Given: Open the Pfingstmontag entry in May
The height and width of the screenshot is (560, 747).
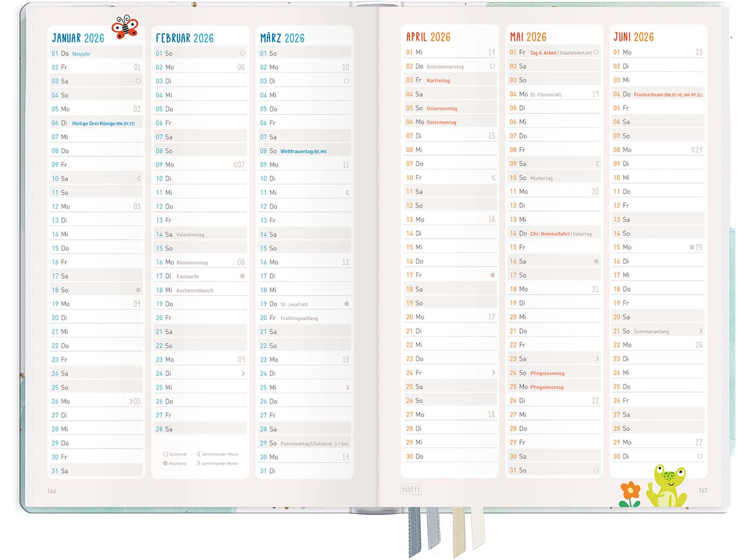Looking at the screenshot, I should point(547,387).
